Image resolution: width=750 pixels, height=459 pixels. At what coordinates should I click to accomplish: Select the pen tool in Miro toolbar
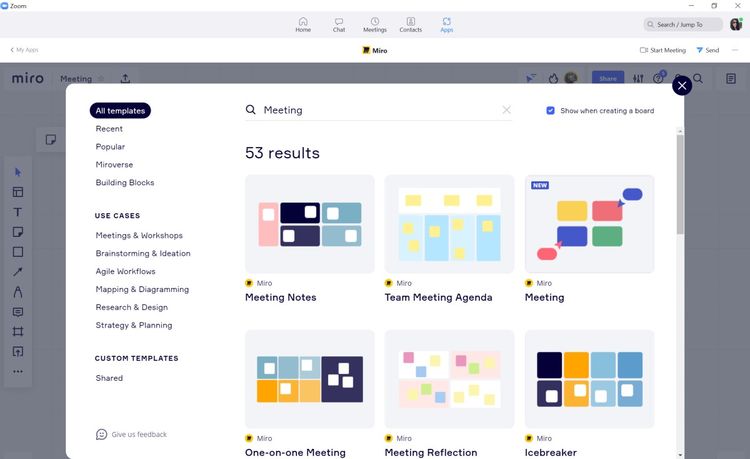pos(18,292)
